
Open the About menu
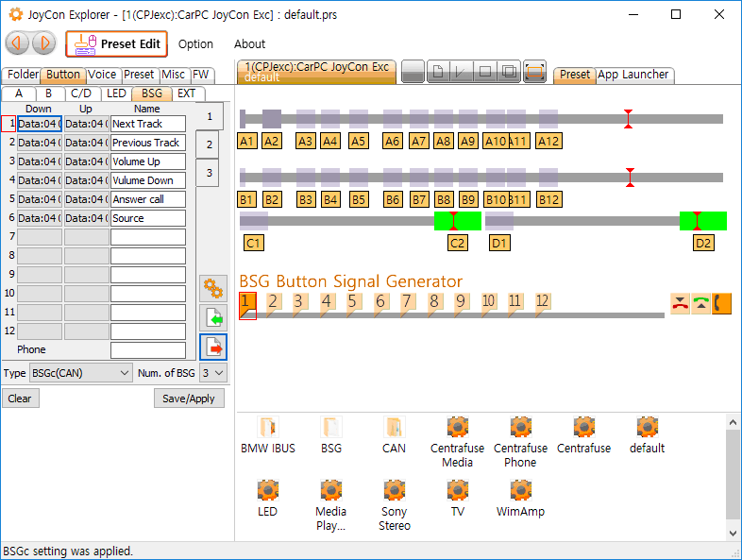click(249, 44)
